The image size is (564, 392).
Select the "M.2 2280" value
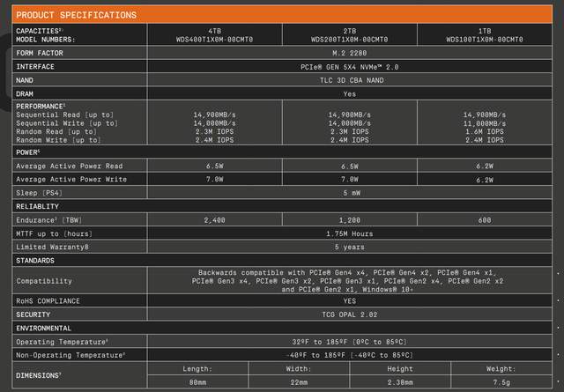(x=349, y=53)
